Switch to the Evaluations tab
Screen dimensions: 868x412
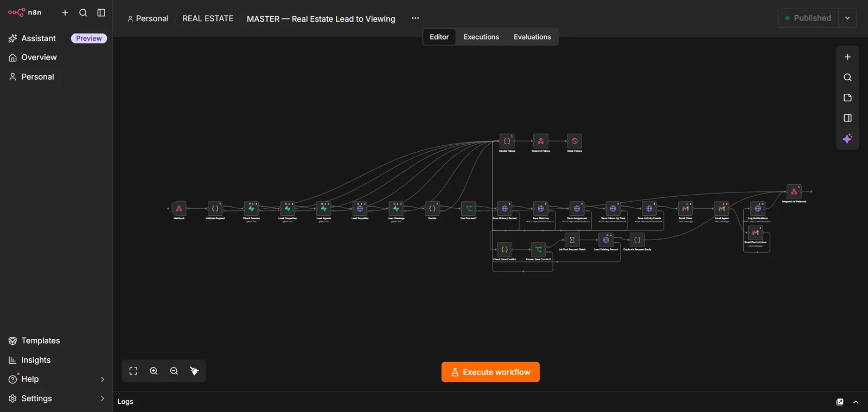coord(532,37)
